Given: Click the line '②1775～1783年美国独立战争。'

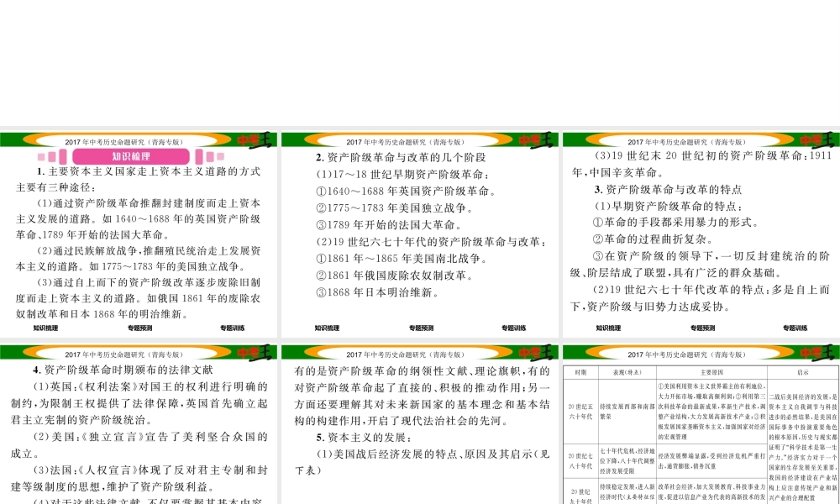Looking at the screenshot, I should click(x=395, y=207).
